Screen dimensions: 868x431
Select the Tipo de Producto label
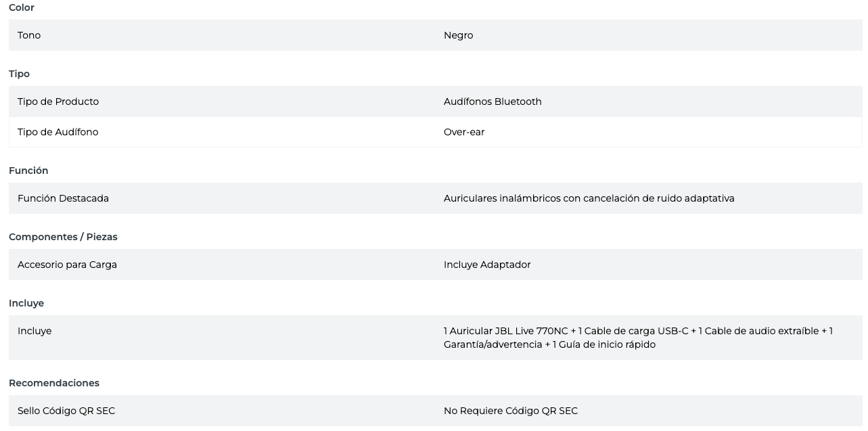(58, 101)
